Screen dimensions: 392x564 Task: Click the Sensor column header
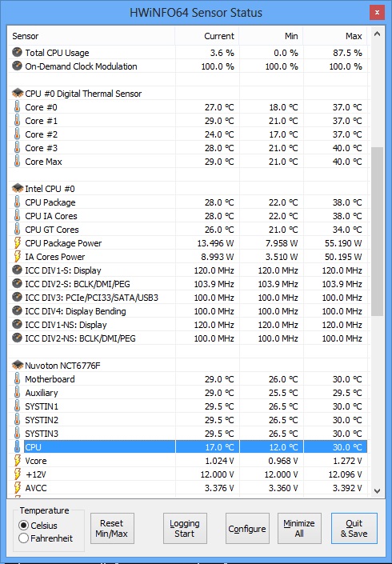coord(91,36)
